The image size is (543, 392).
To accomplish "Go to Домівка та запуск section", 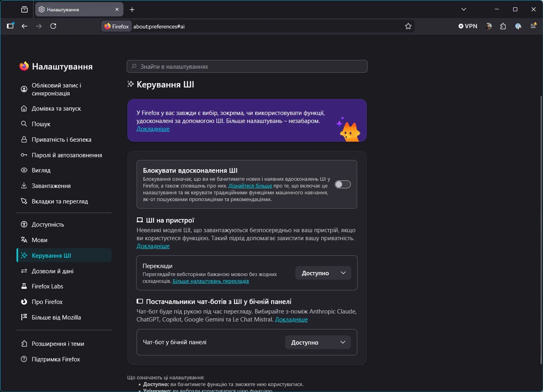I will tap(64, 109).
